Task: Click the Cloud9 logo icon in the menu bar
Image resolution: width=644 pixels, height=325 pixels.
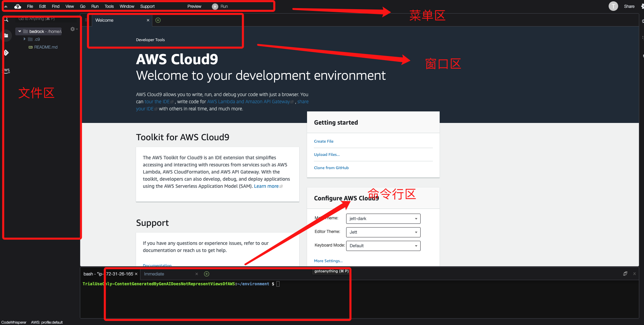Action: point(18,6)
